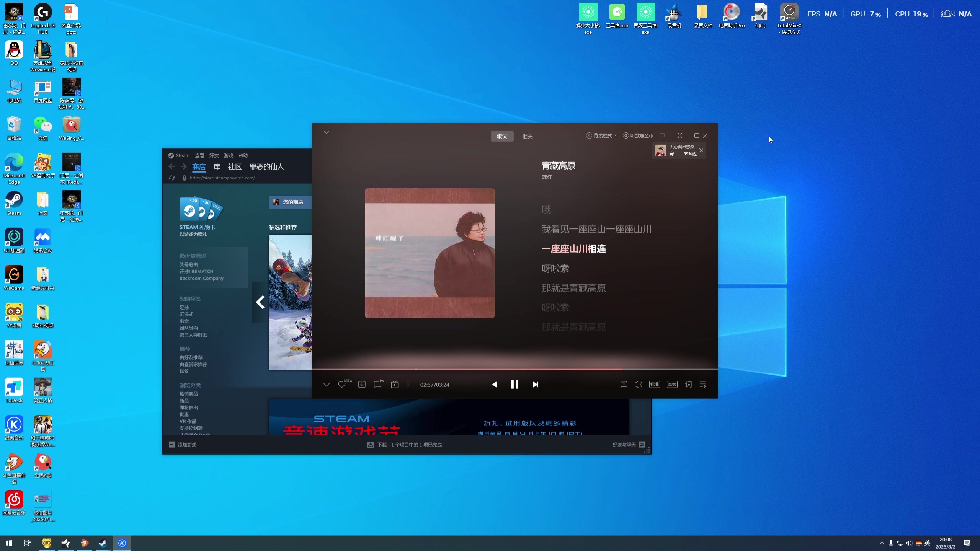This screenshot has width=980, height=551.
Task: Open recently viewed Backroom Company
Action: [201, 278]
